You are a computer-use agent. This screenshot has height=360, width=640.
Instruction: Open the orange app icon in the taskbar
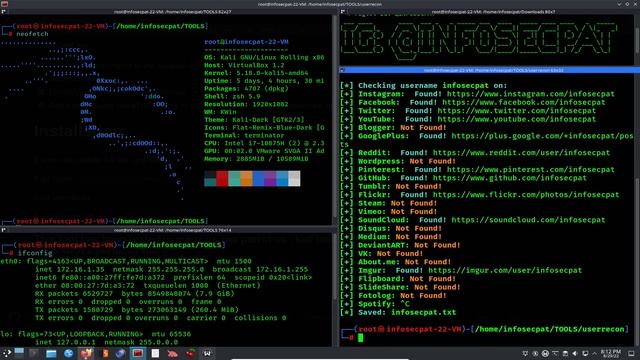(105, 353)
